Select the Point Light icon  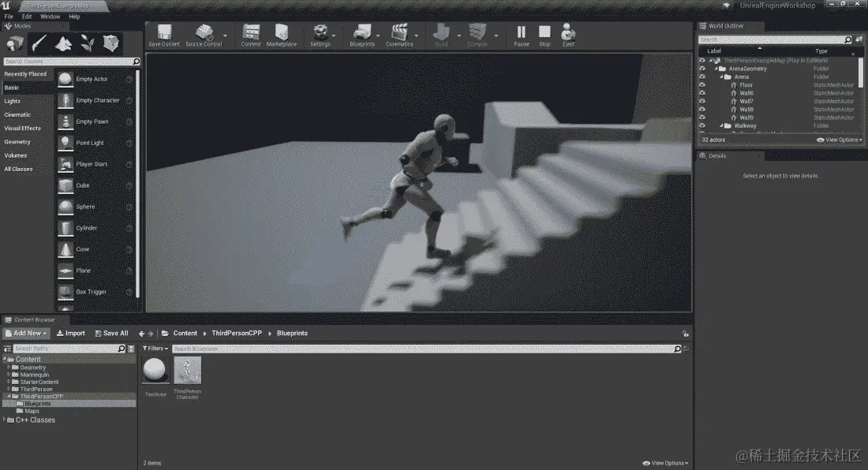point(65,144)
